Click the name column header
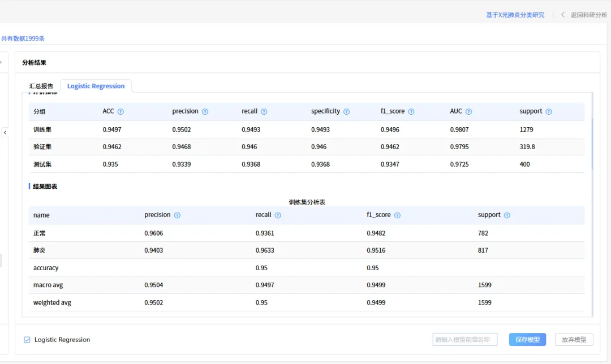 coord(41,215)
